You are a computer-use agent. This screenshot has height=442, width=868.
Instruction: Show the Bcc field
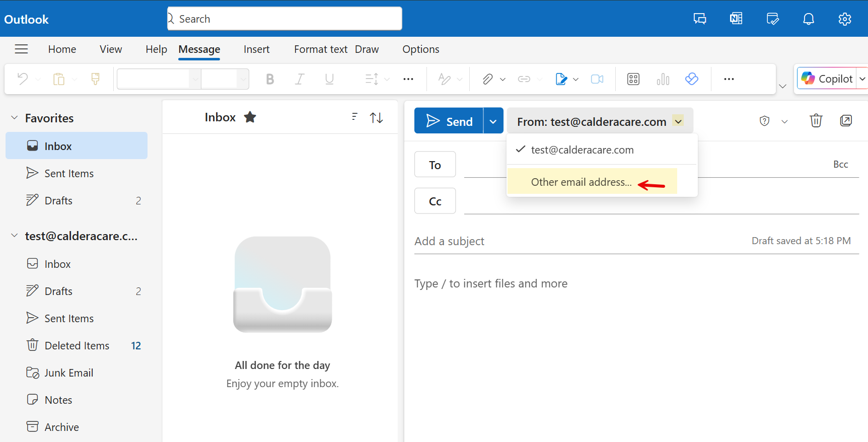click(840, 164)
